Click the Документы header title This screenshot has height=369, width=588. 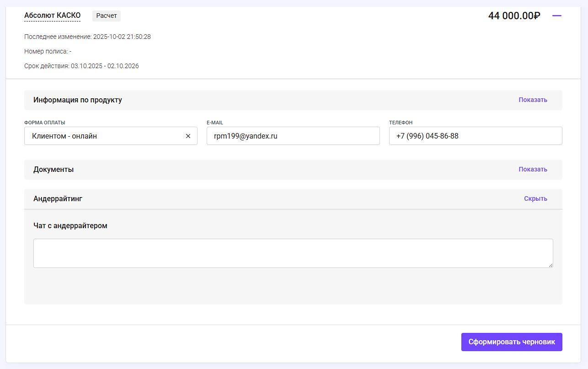[x=53, y=169]
